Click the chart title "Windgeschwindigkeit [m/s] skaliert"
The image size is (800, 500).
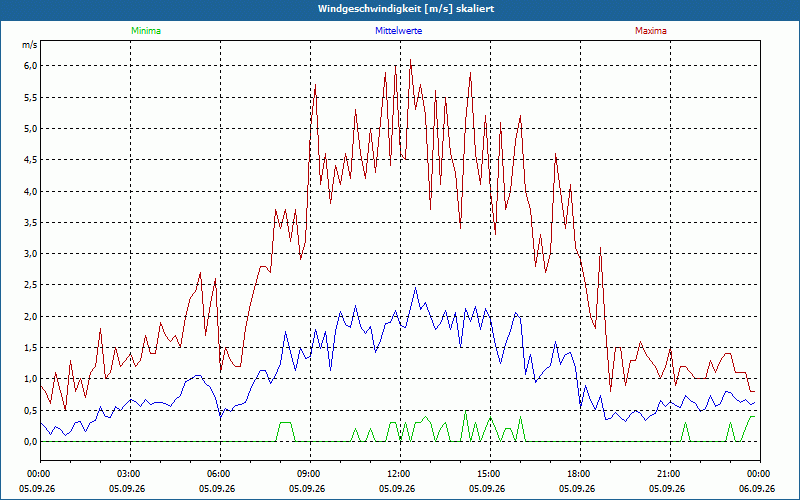click(x=406, y=9)
